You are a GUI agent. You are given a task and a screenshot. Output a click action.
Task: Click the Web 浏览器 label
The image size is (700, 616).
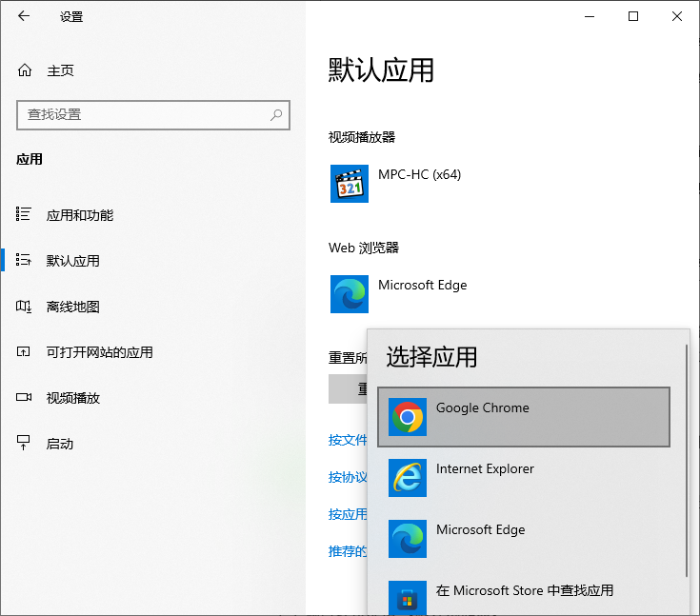point(364,248)
